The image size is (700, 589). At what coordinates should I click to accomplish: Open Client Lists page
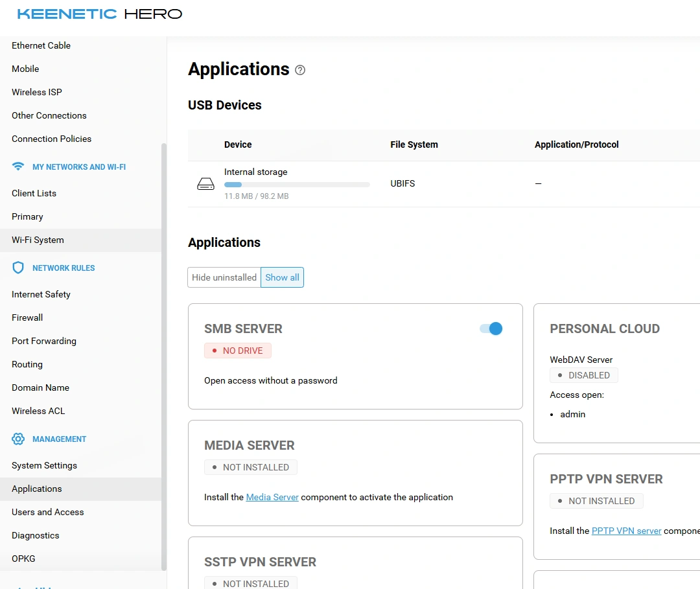(34, 193)
